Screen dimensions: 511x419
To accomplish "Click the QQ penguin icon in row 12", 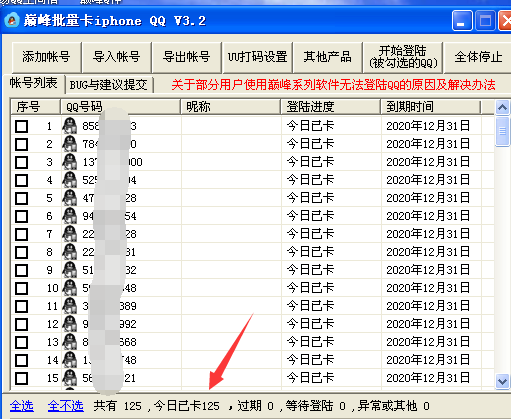I will 70,324.
